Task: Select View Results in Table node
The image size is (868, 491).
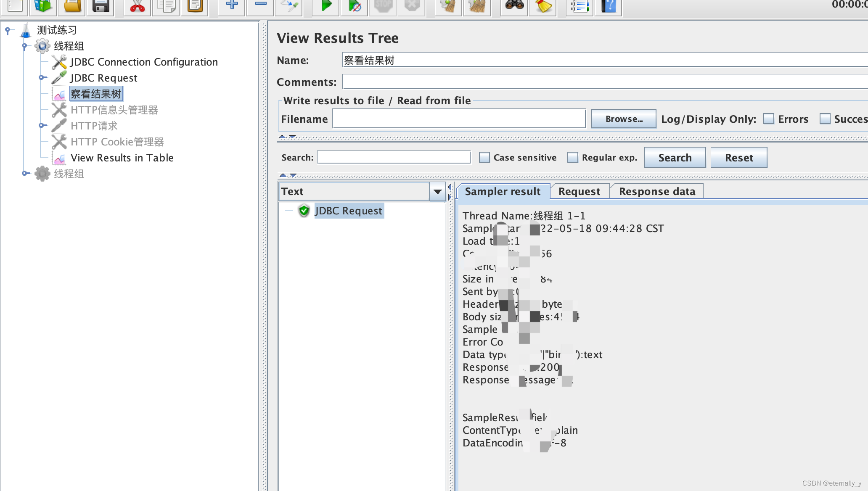Action: [122, 158]
